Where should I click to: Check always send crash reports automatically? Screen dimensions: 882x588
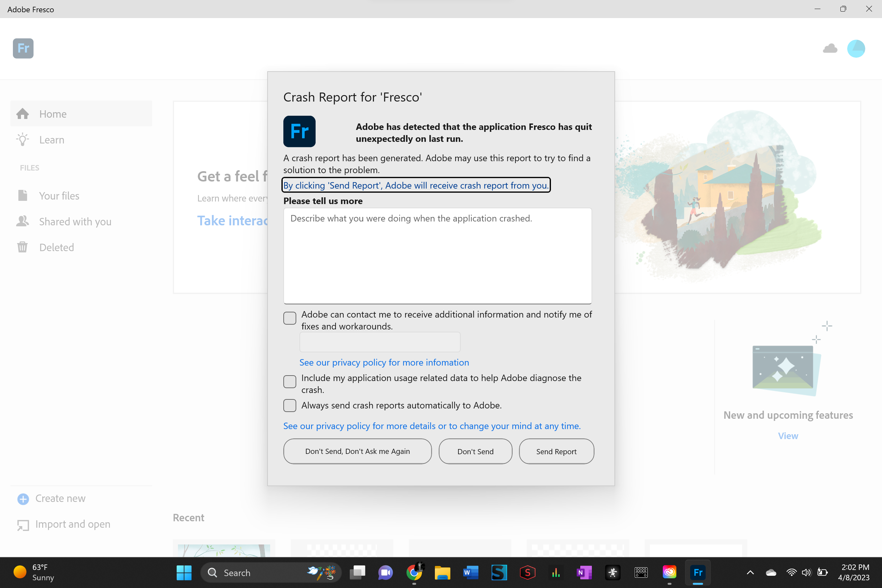click(289, 405)
